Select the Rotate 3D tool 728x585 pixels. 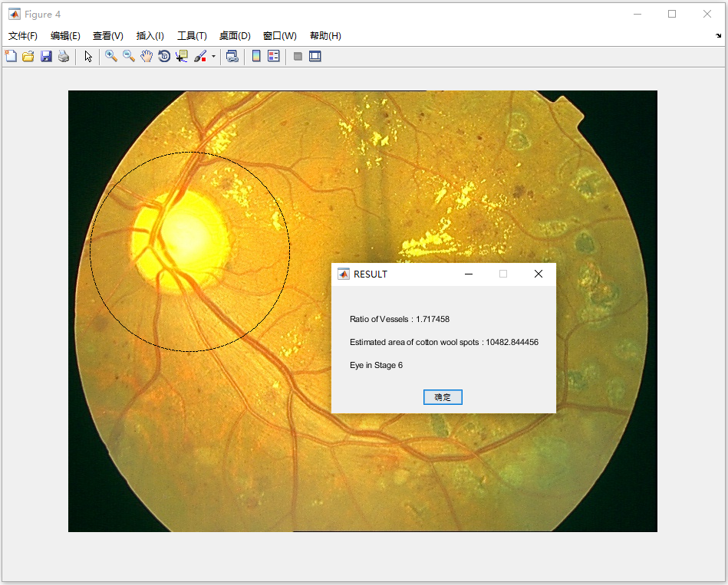click(x=164, y=57)
